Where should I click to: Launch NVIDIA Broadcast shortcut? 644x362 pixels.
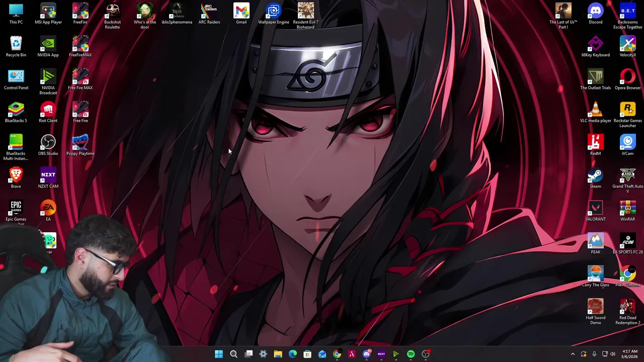[48, 82]
